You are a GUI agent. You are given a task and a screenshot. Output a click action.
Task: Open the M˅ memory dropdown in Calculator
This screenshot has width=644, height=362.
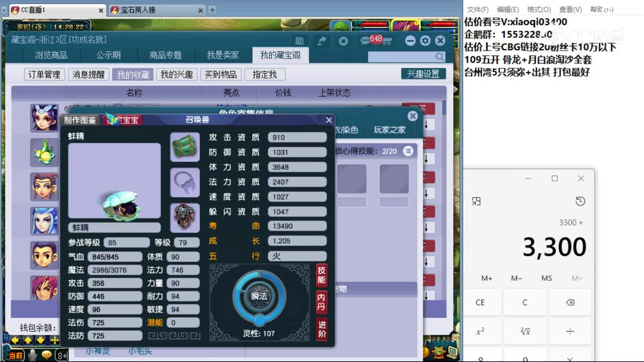[x=577, y=278]
